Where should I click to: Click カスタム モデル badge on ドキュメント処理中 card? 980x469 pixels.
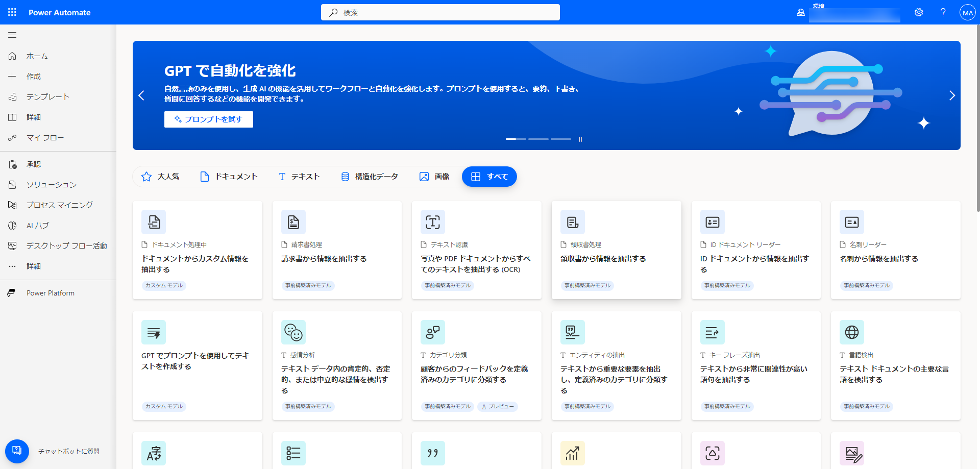tap(164, 286)
